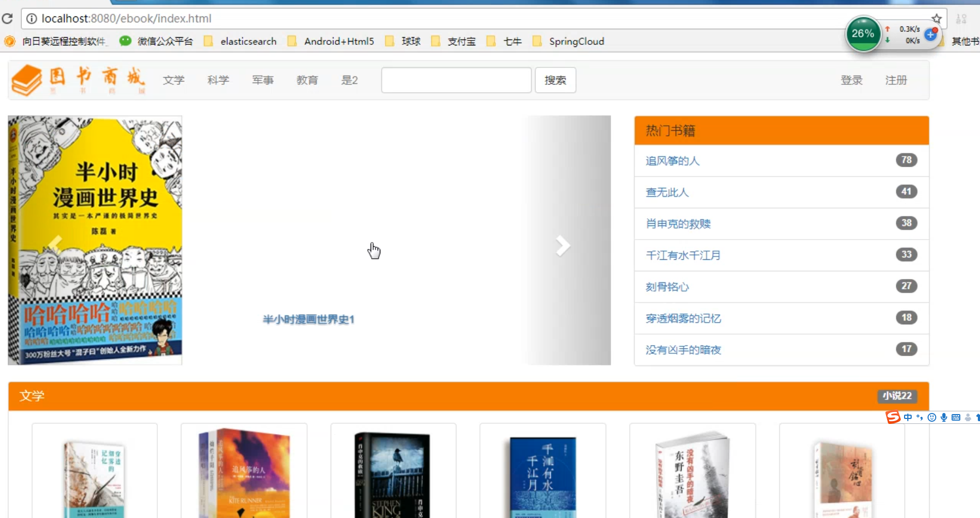The image size is (980, 518).
Task: Open the SpringCloud bookmark folder
Action: (x=568, y=41)
